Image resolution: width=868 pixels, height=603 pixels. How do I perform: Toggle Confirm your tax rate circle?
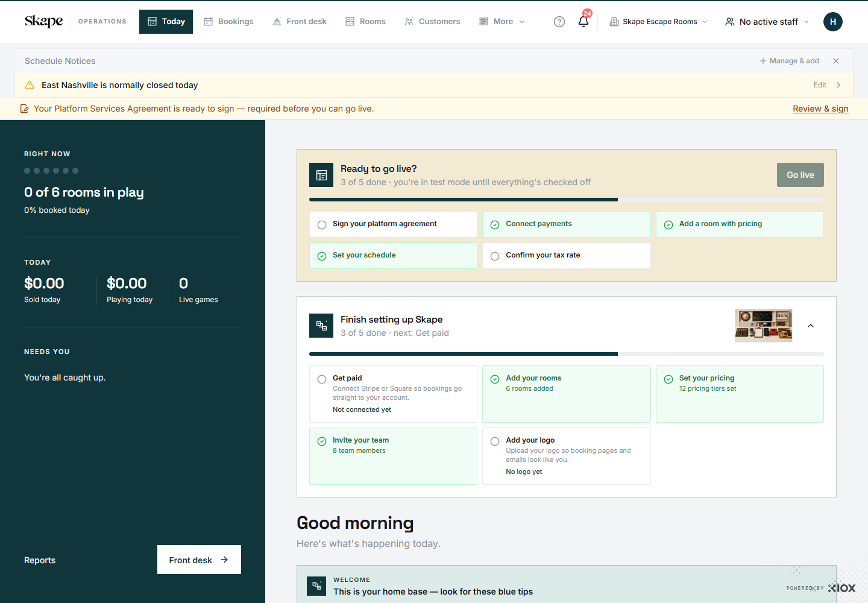pyautogui.click(x=495, y=256)
